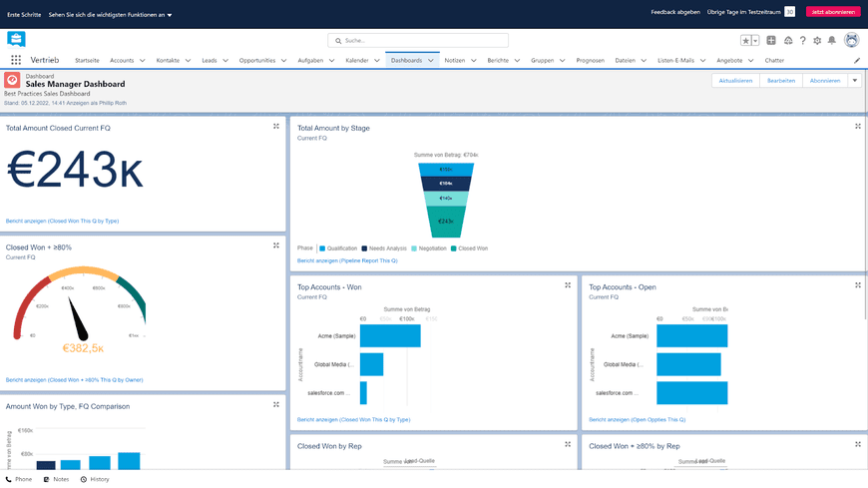
Task: Open Bericht anzeigen (Pipeline Report This Q) link
Action: click(347, 260)
